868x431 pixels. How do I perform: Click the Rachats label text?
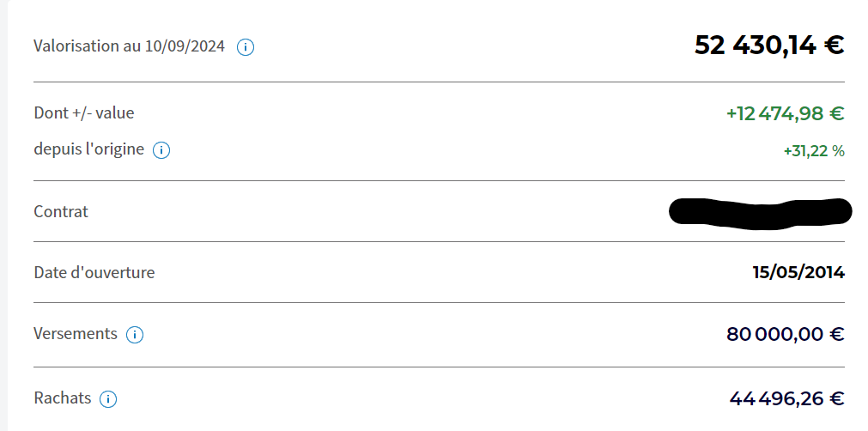(x=63, y=398)
